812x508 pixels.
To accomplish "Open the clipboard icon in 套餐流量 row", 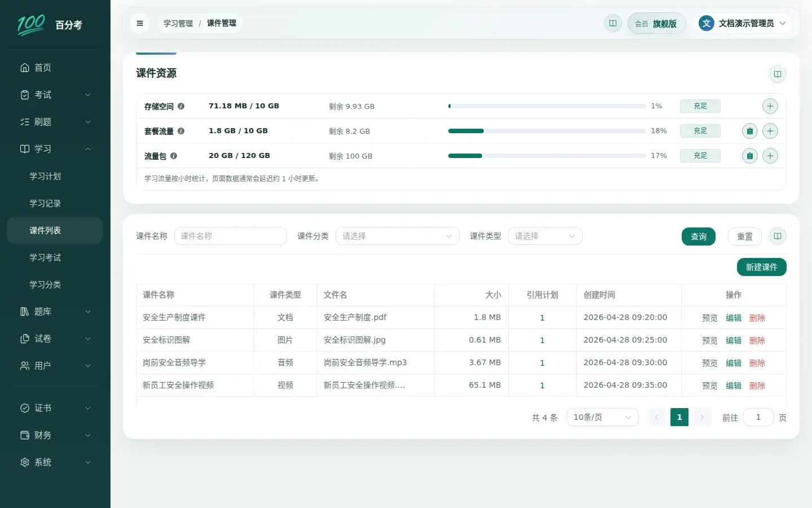I will 750,131.
